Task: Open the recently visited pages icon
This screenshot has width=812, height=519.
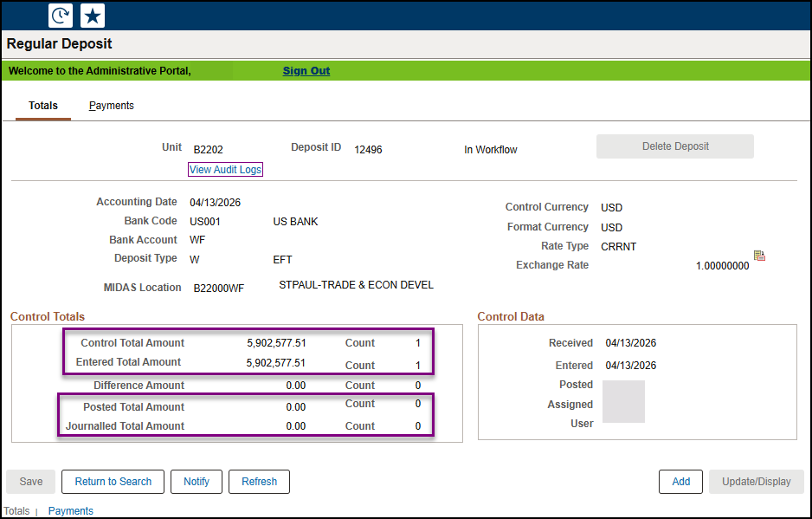Action: click(x=60, y=15)
